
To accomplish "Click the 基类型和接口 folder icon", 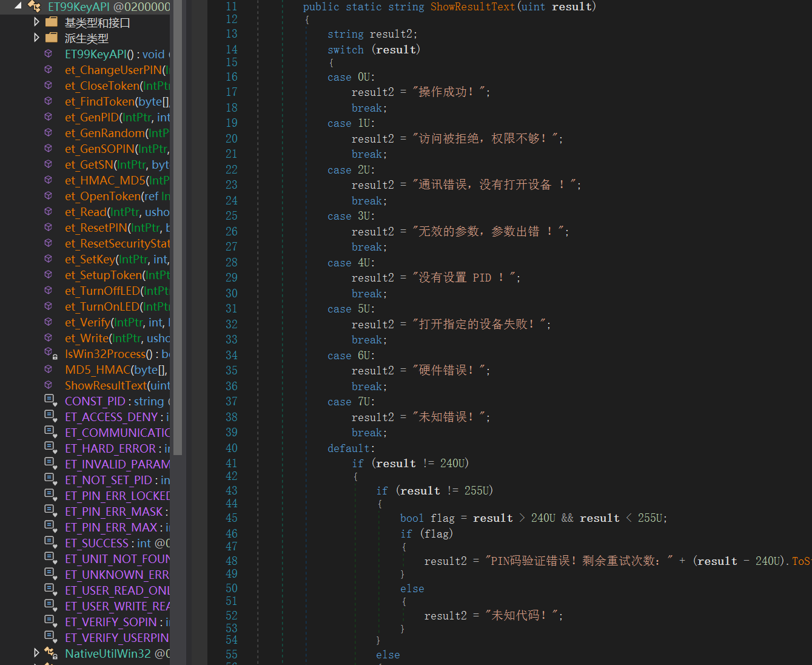I will click(52, 22).
